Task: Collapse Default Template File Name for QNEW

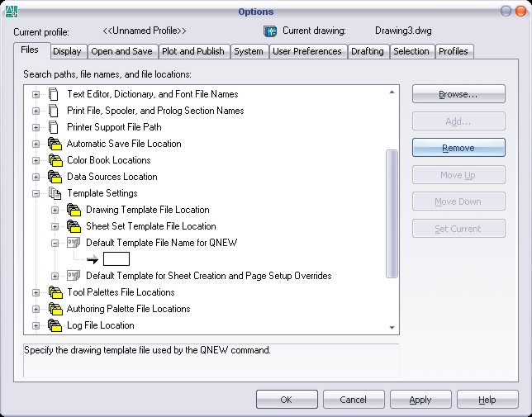Action: (55, 243)
